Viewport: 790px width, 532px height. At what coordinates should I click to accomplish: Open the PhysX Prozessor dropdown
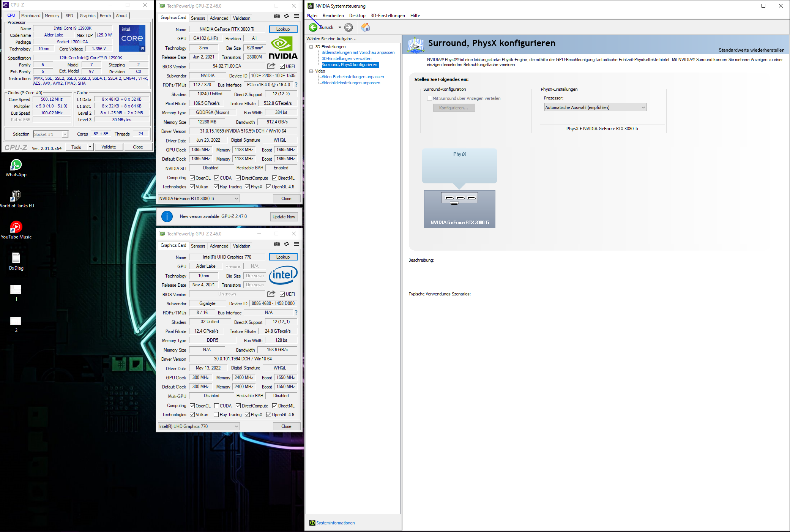point(595,107)
